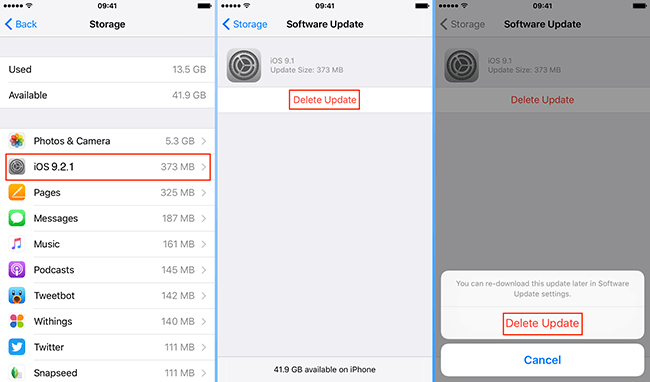Tap the purple Podcasts icon
Image resolution: width=650 pixels, height=382 pixels.
pyautogui.click(x=17, y=270)
